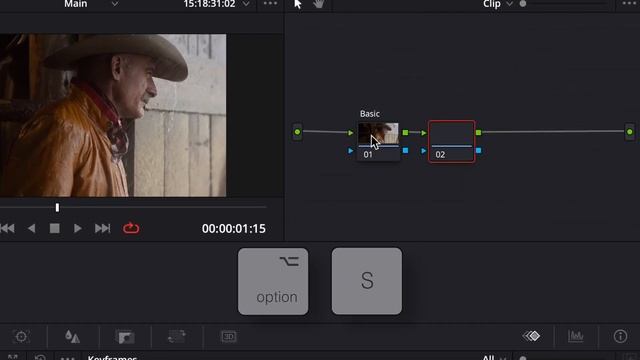Open the Sizing palette icon

point(177,337)
